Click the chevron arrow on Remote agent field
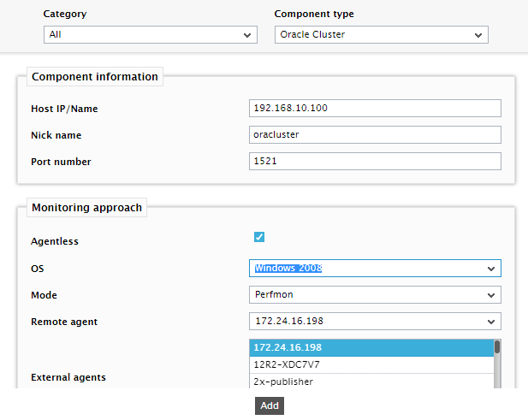Screen dimensions: 528x420 point(491,322)
